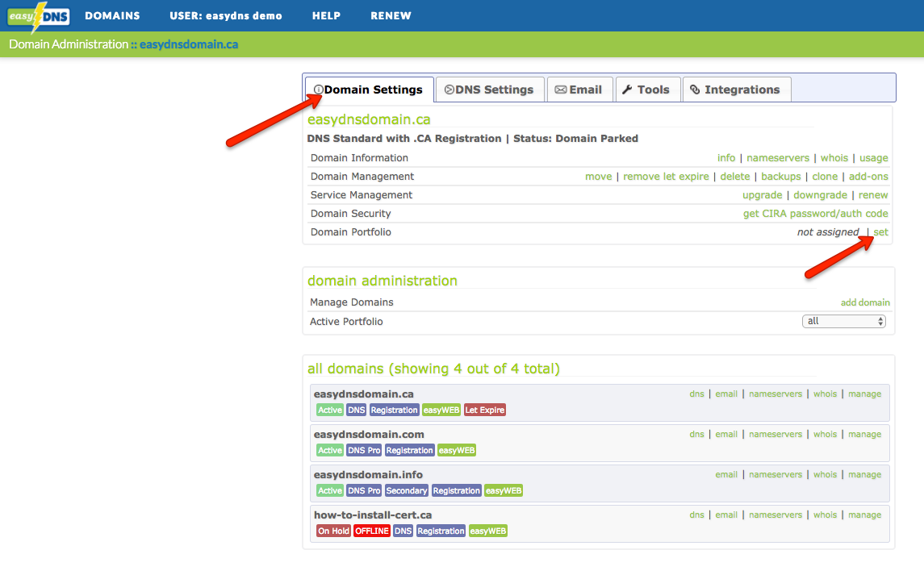Click easydnsdomain.com domain name
The width and height of the screenshot is (924, 575).
369,434
